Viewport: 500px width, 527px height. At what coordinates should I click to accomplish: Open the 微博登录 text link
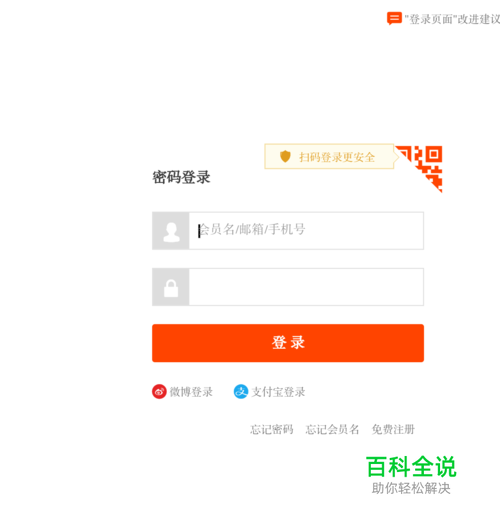(191, 392)
